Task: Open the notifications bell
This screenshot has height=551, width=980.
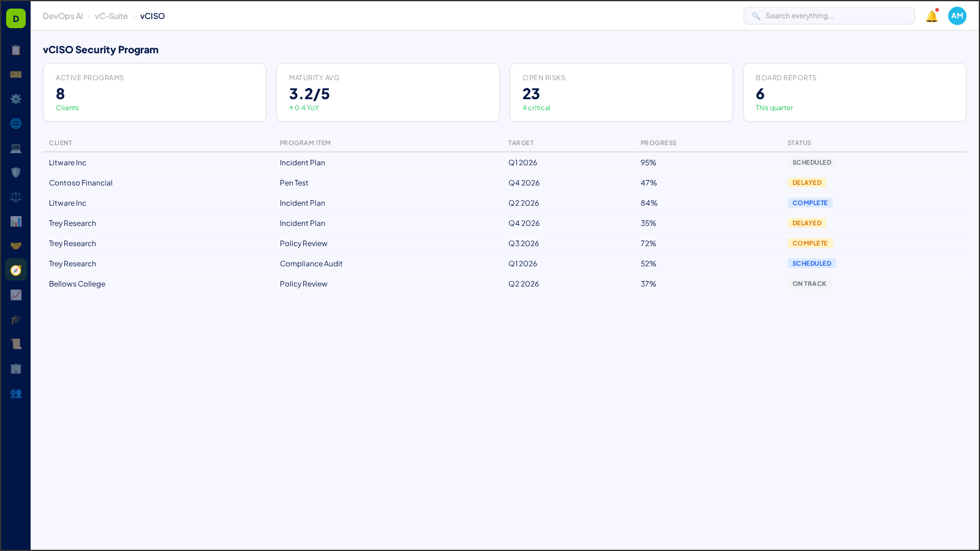Action: pos(930,16)
